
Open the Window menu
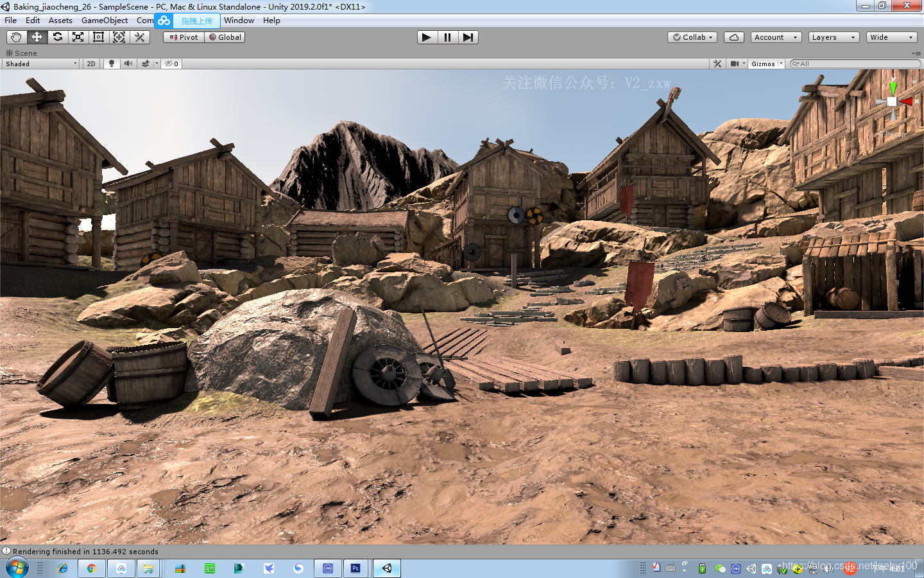click(239, 21)
